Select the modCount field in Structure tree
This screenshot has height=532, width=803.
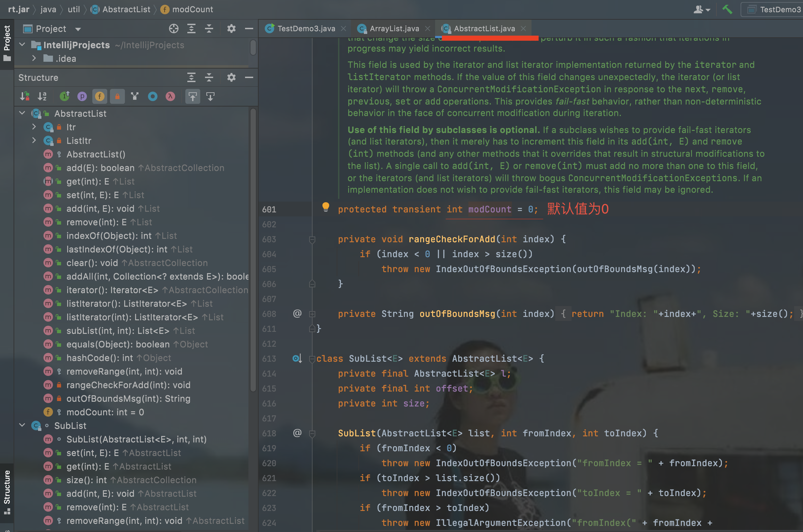tap(105, 412)
